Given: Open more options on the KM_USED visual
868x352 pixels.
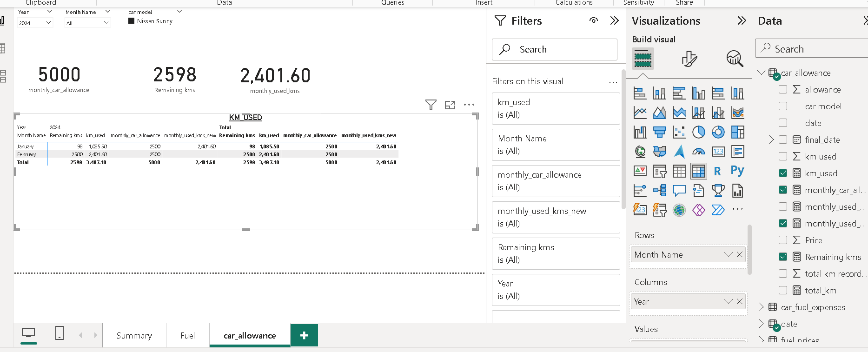Looking at the screenshot, I should pos(469,105).
